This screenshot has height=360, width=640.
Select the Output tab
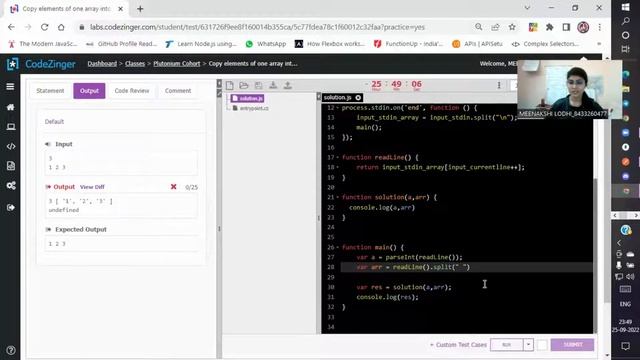pyautogui.click(x=89, y=91)
